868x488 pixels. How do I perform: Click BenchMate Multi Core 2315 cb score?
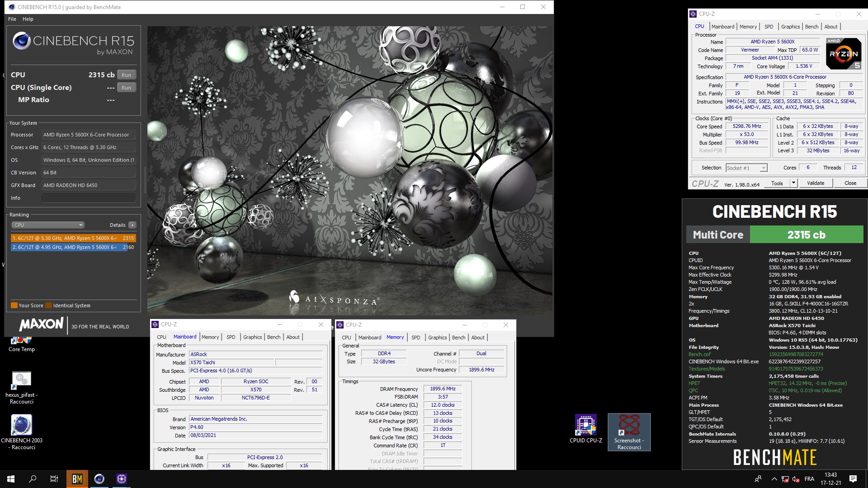click(807, 235)
